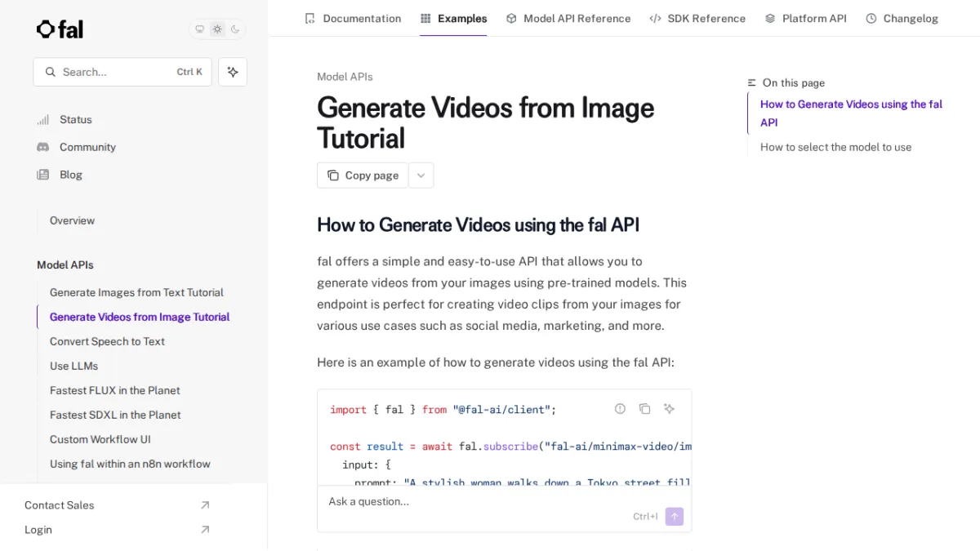The image size is (980, 551).
Task: Click the SDK Reference code brackets icon
Action: [x=655, y=18]
